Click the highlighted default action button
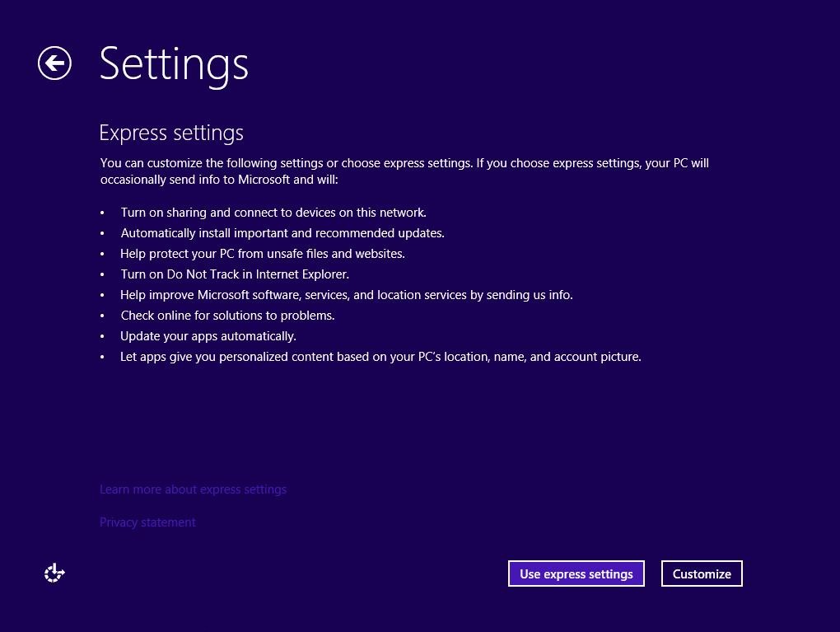The width and height of the screenshot is (840, 632). click(576, 573)
